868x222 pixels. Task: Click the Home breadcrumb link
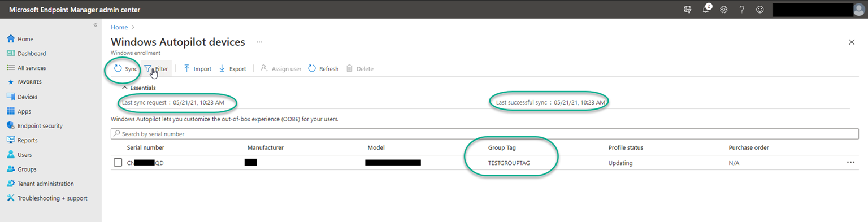119,27
